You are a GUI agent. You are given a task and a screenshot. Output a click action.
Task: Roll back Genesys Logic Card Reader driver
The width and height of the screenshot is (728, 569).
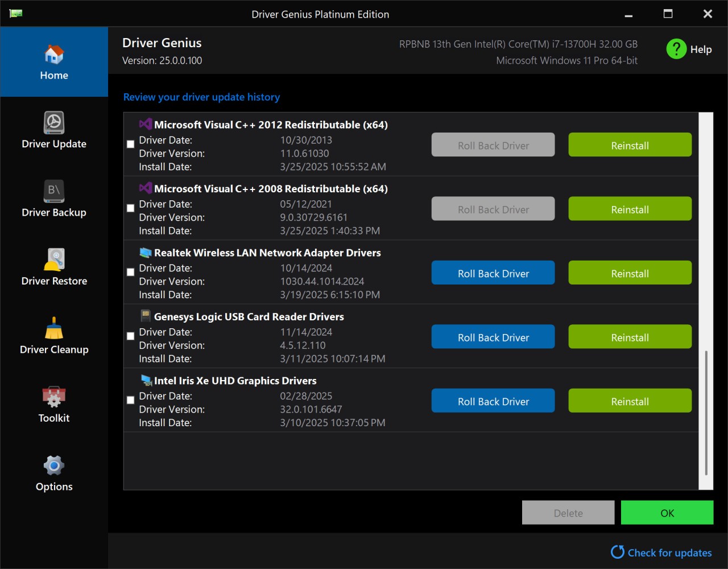(493, 337)
